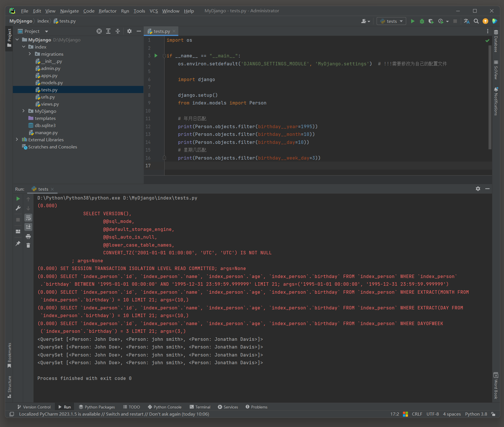Click UTF-8 encoding in status bar
Screen dimensions: 504x427
pos(433,414)
